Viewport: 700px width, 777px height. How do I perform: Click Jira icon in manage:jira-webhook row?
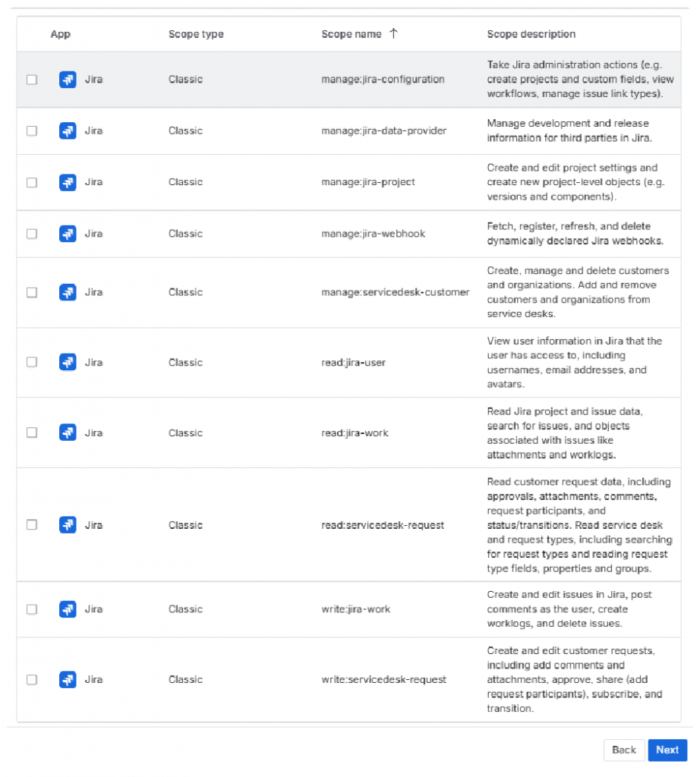click(x=68, y=234)
